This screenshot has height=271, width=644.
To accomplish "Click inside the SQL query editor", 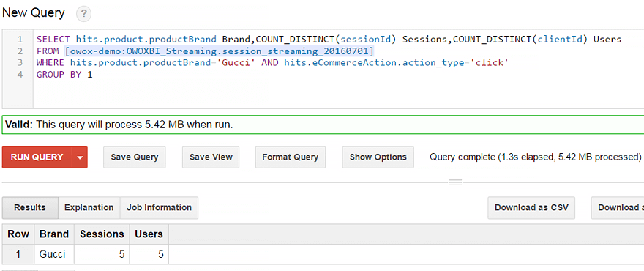I will point(338,69).
